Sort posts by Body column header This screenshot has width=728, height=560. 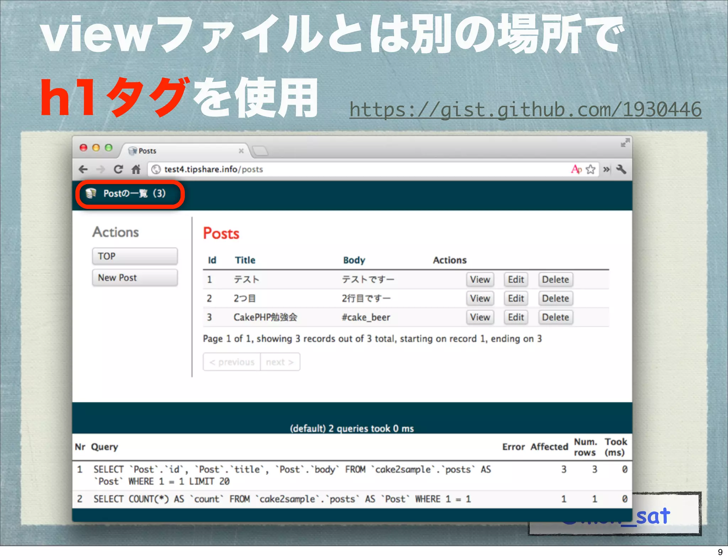point(354,260)
